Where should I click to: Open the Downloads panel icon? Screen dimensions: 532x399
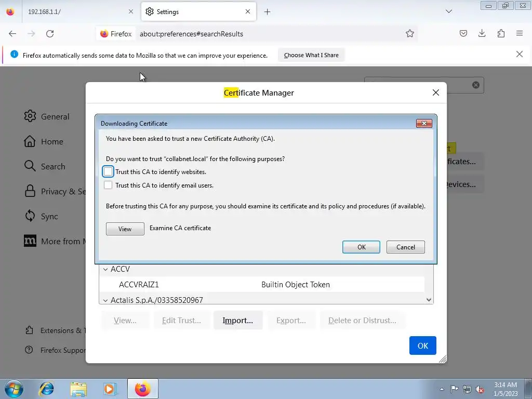tap(482, 33)
